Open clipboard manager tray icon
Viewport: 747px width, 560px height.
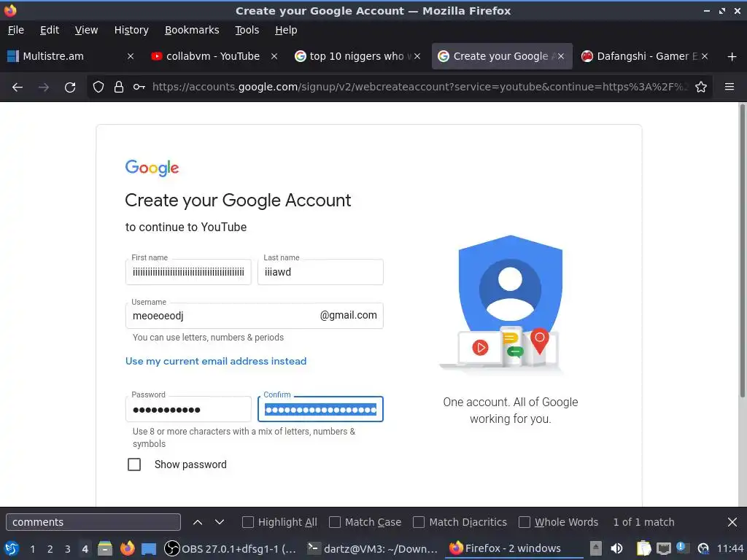pos(643,548)
